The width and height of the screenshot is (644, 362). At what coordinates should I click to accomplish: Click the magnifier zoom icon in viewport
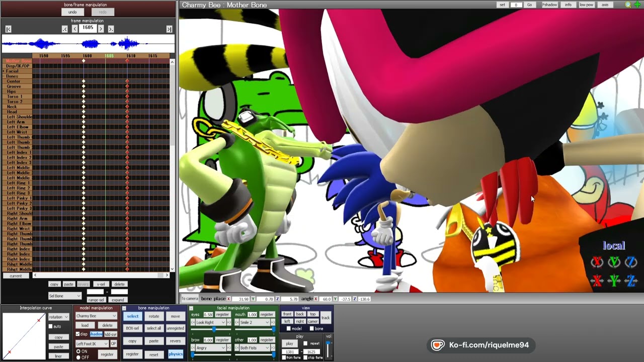pos(628,5)
